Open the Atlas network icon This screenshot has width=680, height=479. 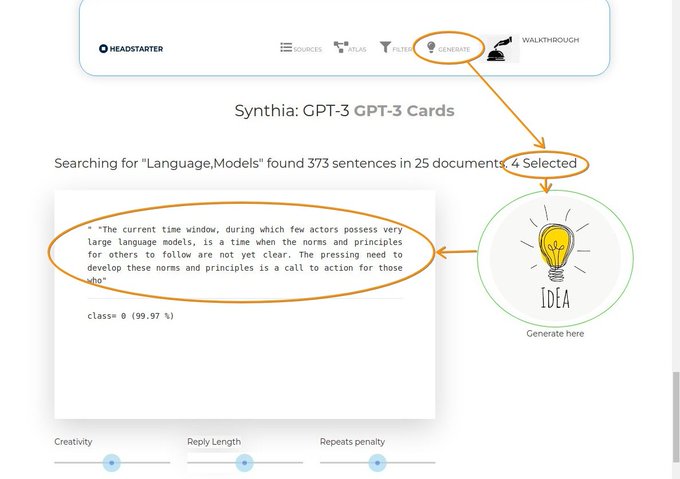tap(340, 47)
